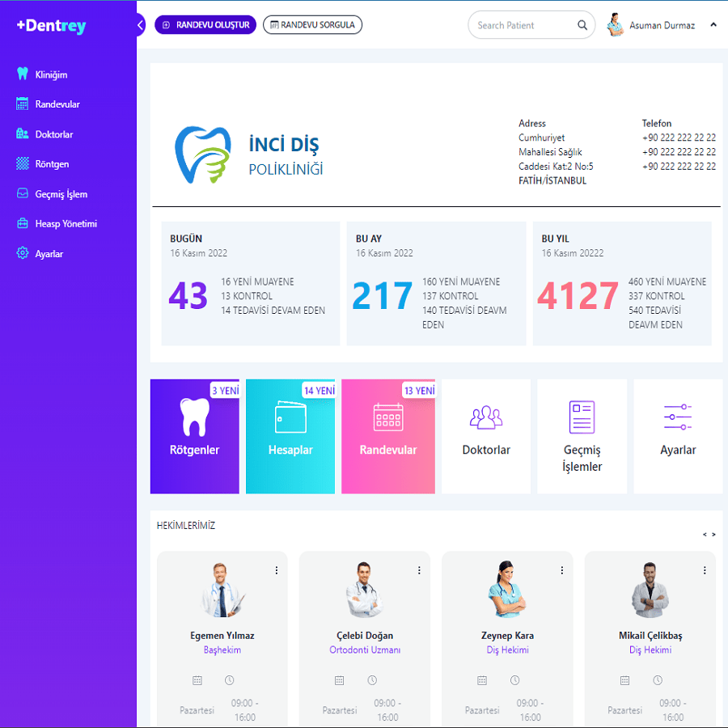This screenshot has height=728, width=728.
Task: Open options menu for Egemen Yılmaz
Action: point(277,570)
